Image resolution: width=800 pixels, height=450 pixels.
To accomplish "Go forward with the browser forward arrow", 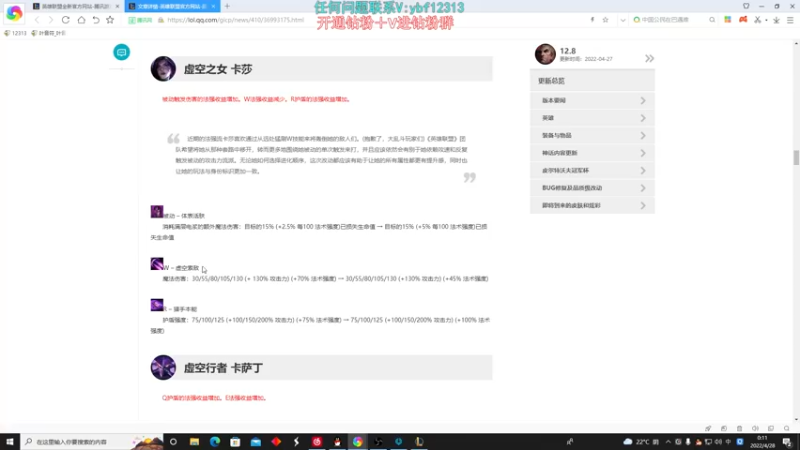I will [51, 20].
